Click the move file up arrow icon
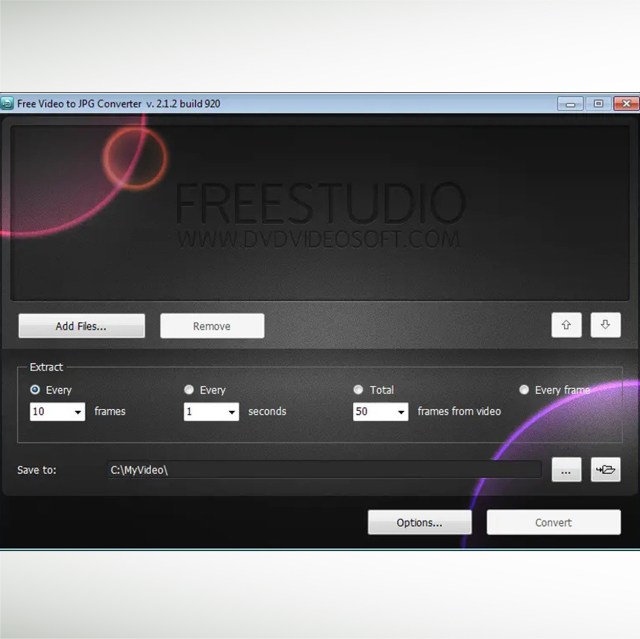 tap(566, 325)
